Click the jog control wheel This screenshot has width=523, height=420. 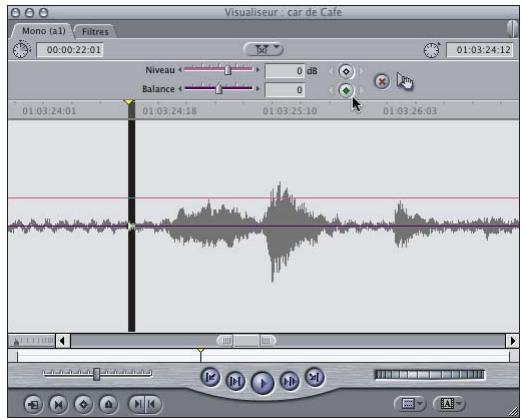(x=429, y=375)
